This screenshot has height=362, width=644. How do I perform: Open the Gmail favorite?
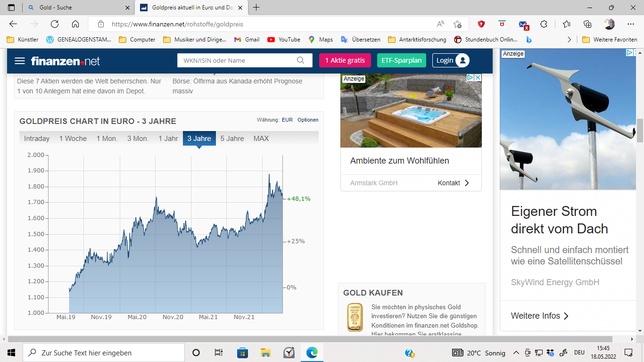pyautogui.click(x=247, y=40)
